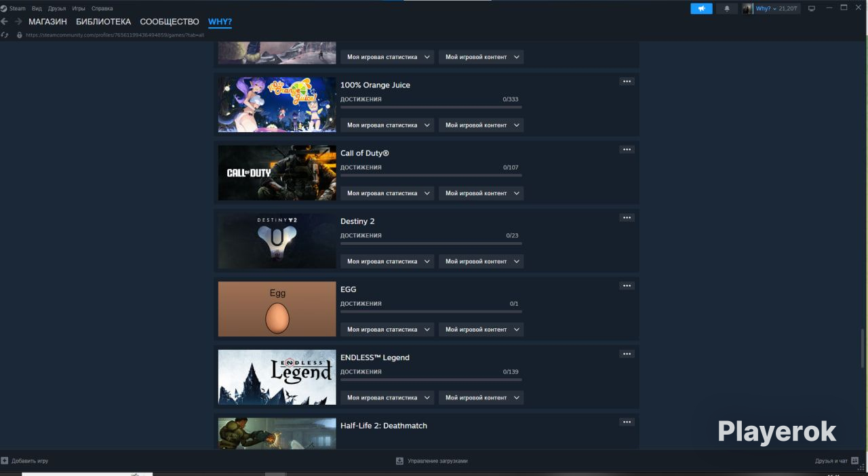
Task: Click the 100% Orange Juice cover image
Action: pos(277,104)
